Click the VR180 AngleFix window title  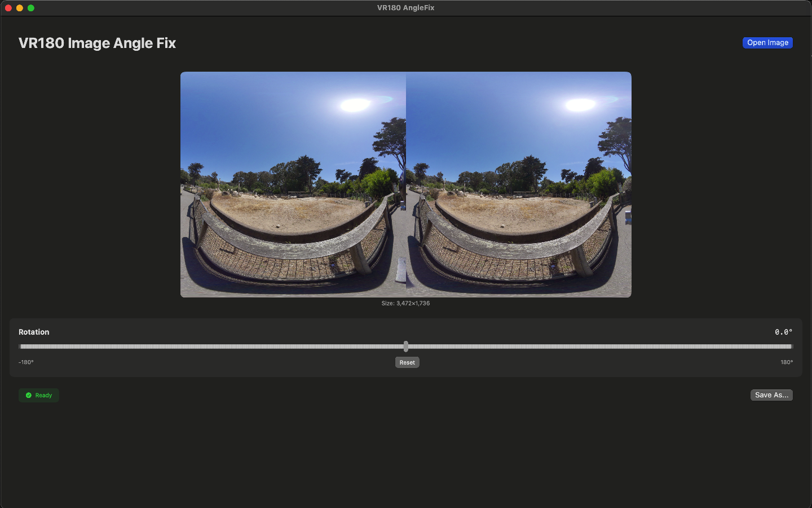click(x=405, y=7)
